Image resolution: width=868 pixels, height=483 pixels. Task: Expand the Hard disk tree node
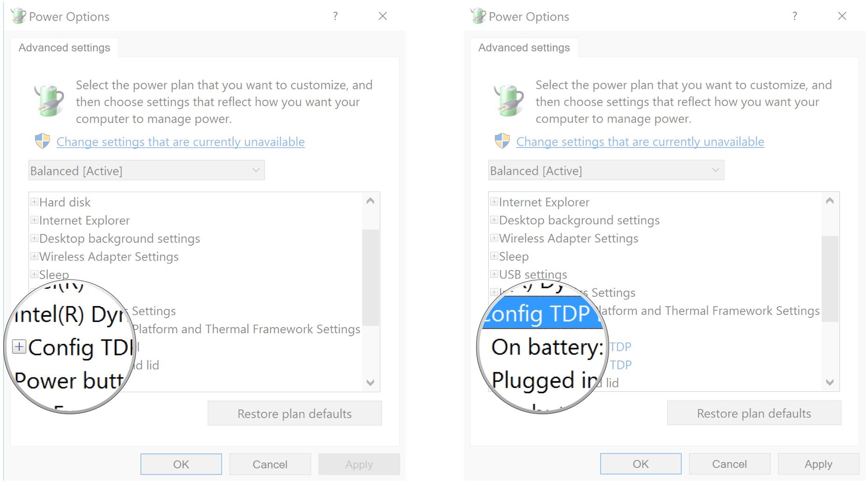[34, 202]
